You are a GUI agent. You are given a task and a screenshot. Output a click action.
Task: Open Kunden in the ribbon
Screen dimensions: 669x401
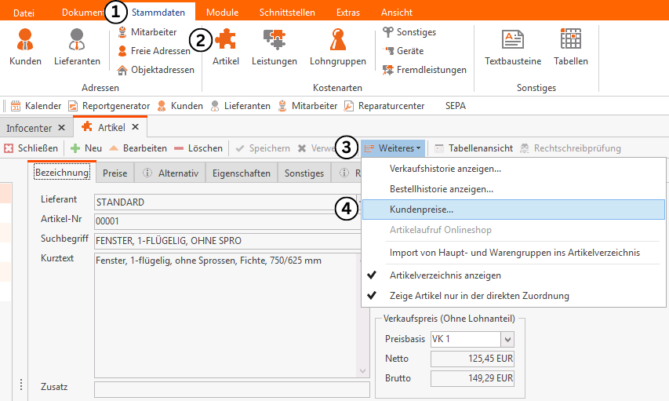tap(25, 48)
